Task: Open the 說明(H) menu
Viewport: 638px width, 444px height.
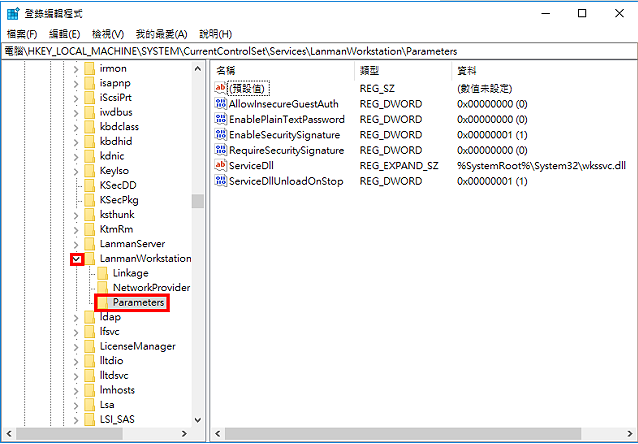Action: coord(216,34)
